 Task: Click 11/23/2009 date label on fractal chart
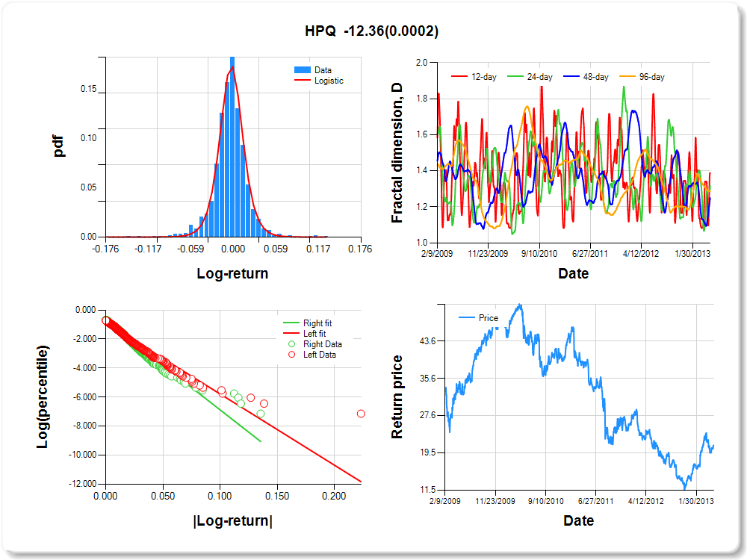488,253
